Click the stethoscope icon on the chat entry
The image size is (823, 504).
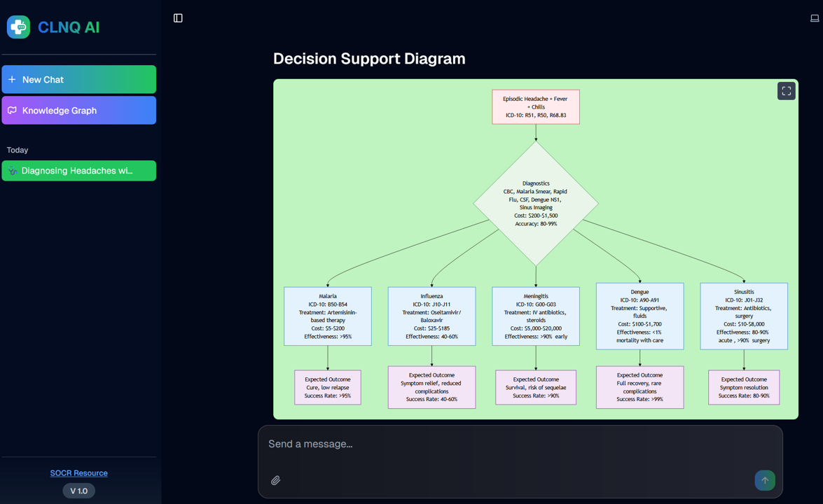[x=11, y=170]
